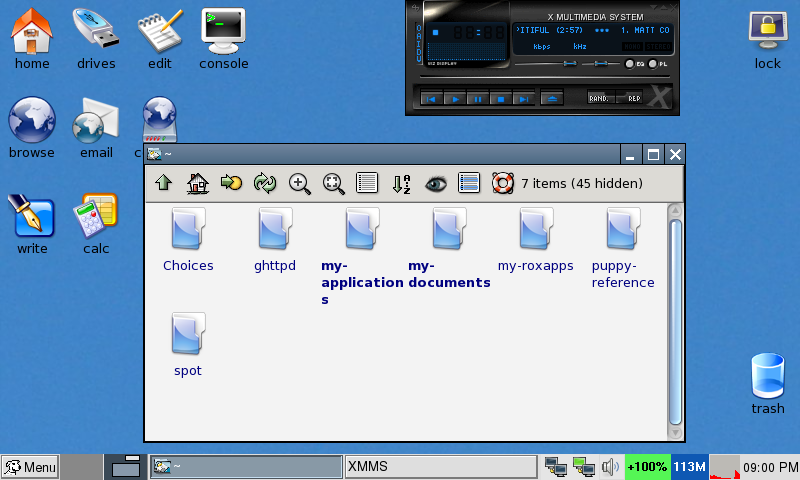Toggle hidden files with the eye icon
Screen dimensions: 800x480
coord(435,183)
